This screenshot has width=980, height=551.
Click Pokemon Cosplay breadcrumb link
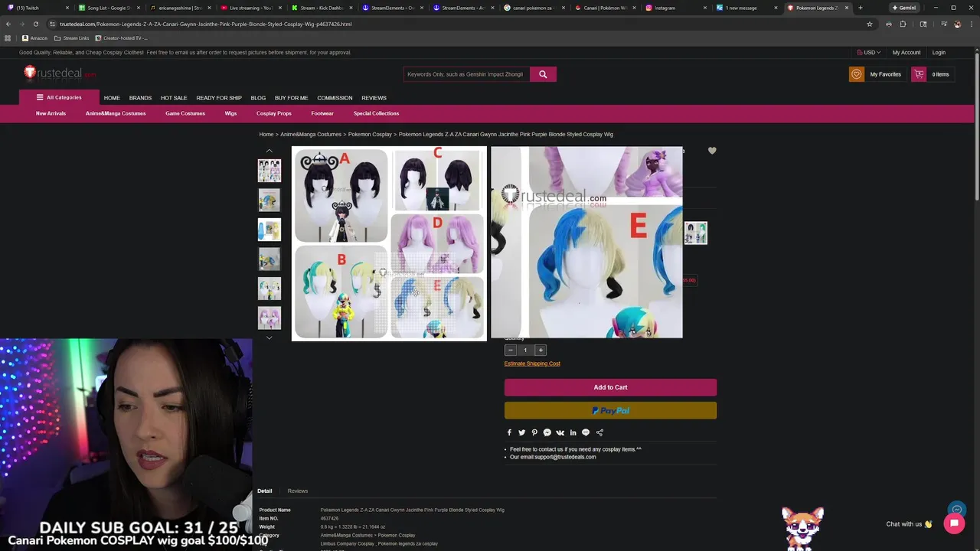370,134
